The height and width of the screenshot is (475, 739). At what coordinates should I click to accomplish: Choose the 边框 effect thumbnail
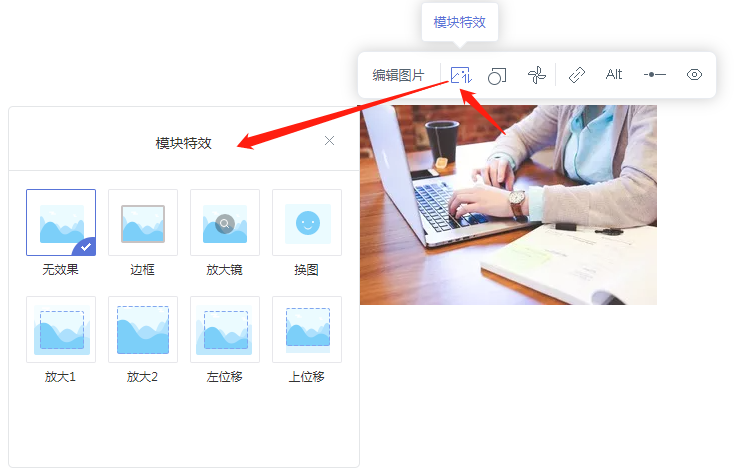tap(143, 222)
